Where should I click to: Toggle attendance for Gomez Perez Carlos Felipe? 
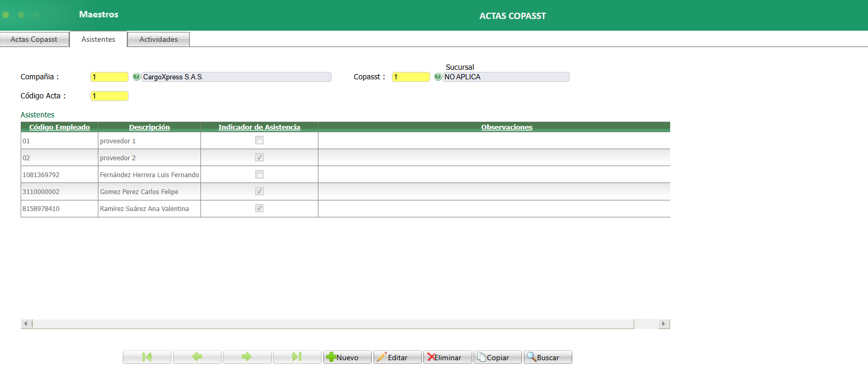coord(259,191)
